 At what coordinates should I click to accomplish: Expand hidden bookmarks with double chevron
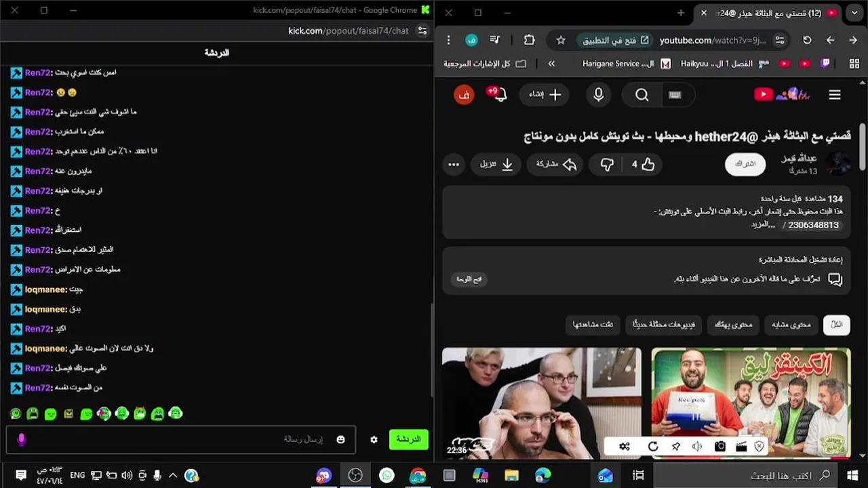pyautogui.click(x=551, y=64)
